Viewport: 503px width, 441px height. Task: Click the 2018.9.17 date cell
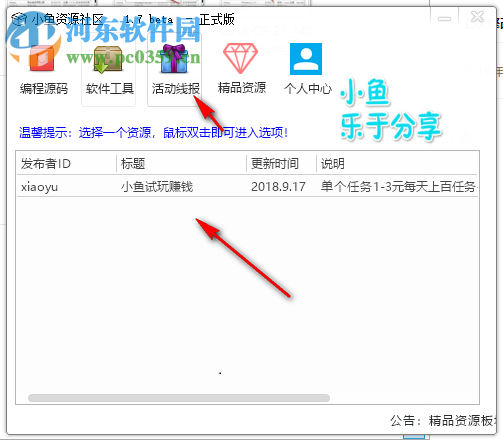pos(278,187)
